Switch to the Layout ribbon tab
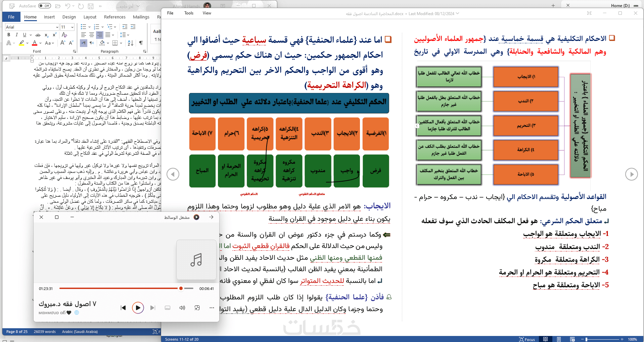The height and width of the screenshot is (342, 644). click(90, 17)
